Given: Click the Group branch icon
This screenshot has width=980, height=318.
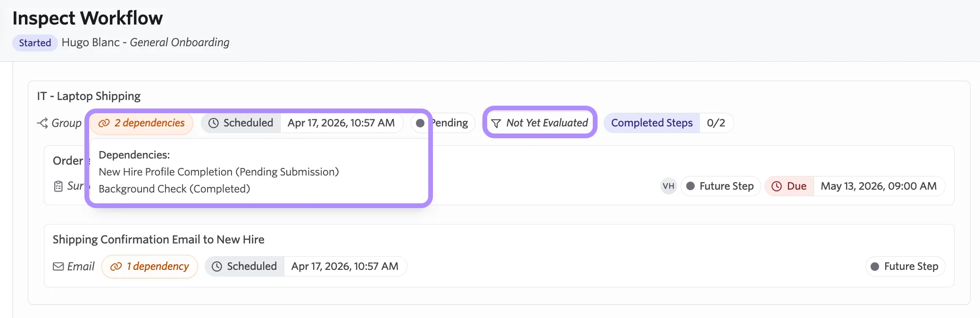Looking at the screenshot, I should pos(42,123).
